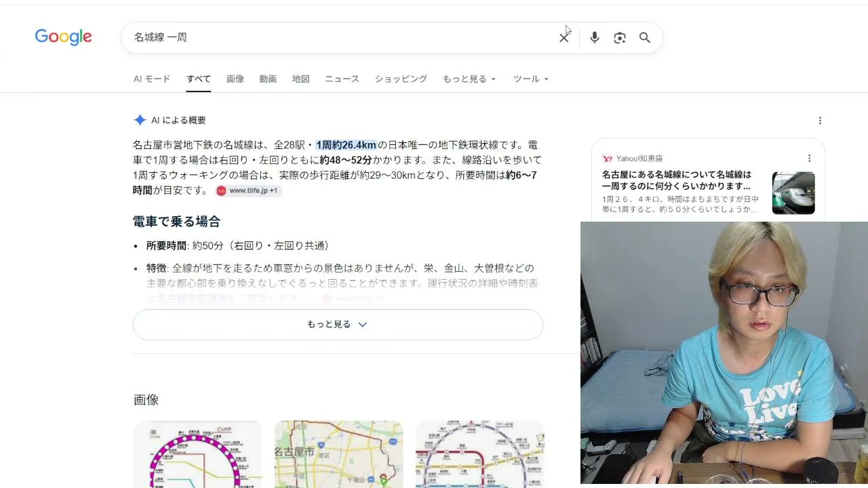Open the AI overview three-dot menu
The width and height of the screenshot is (868, 488).
820,121
